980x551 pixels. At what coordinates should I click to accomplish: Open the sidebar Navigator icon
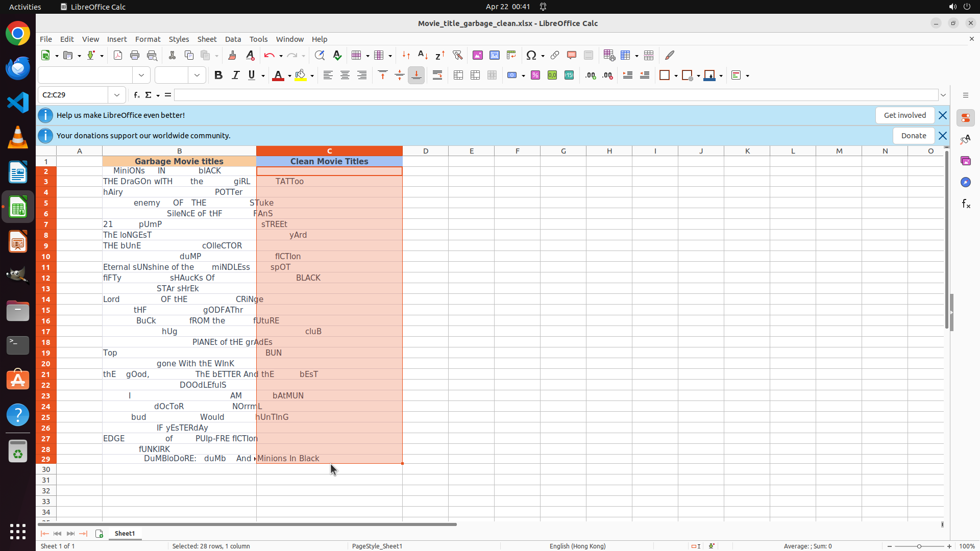[x=965, y=182]
